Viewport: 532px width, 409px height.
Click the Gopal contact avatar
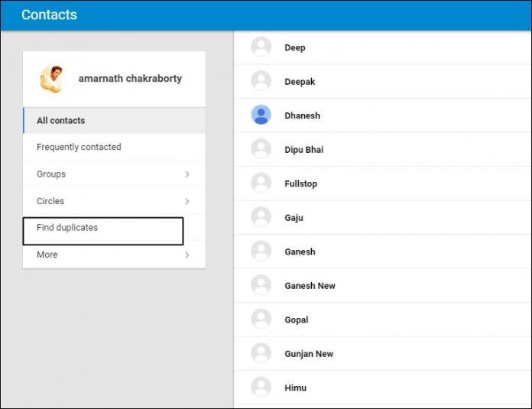[x=261, y=319]
